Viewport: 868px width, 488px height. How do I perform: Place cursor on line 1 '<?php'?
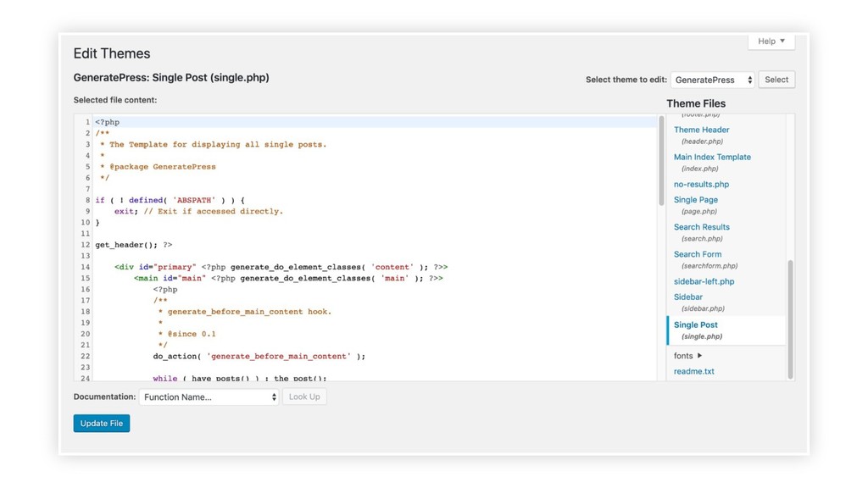(107, 122)
